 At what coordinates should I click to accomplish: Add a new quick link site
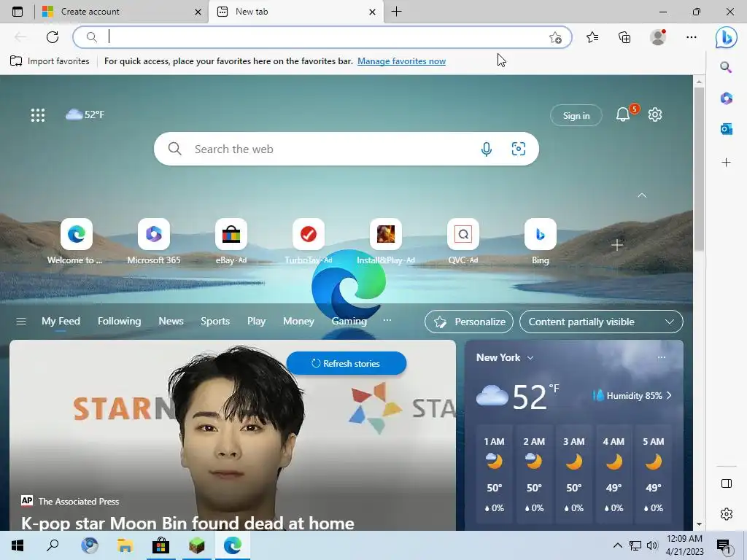617,245
